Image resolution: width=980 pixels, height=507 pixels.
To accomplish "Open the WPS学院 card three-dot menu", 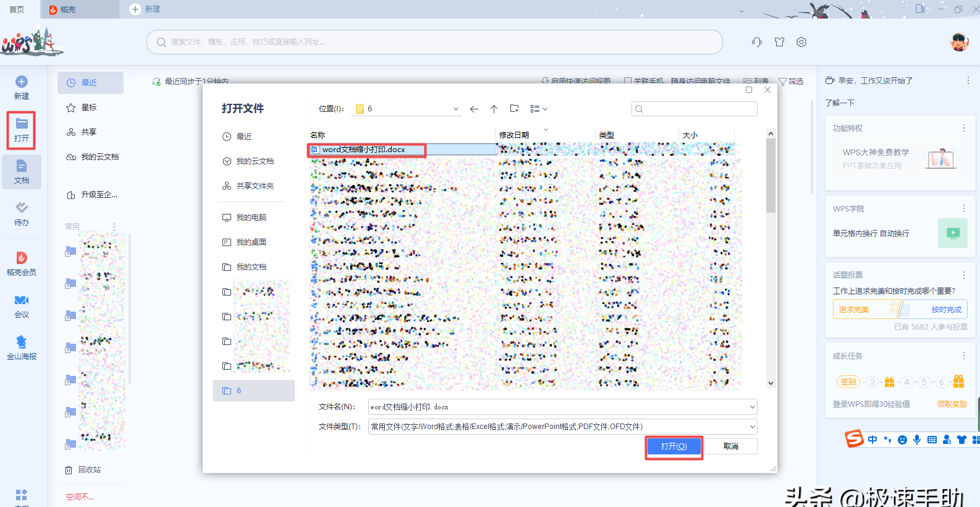I will point(963,208).
